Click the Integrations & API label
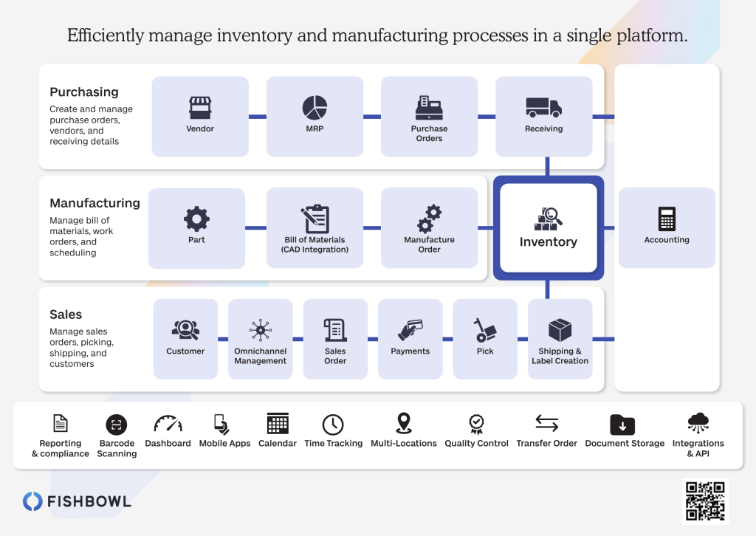 point(698,448)
